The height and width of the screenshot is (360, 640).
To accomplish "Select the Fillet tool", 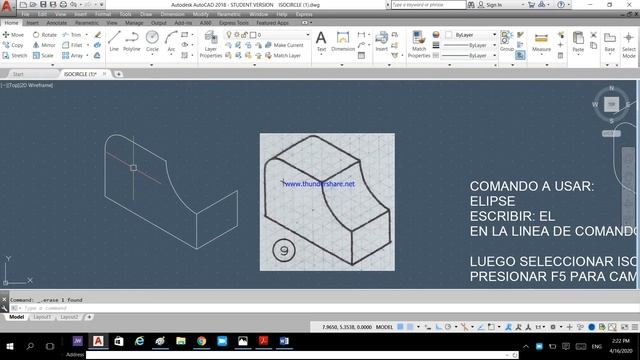I will tap(73, 45).
